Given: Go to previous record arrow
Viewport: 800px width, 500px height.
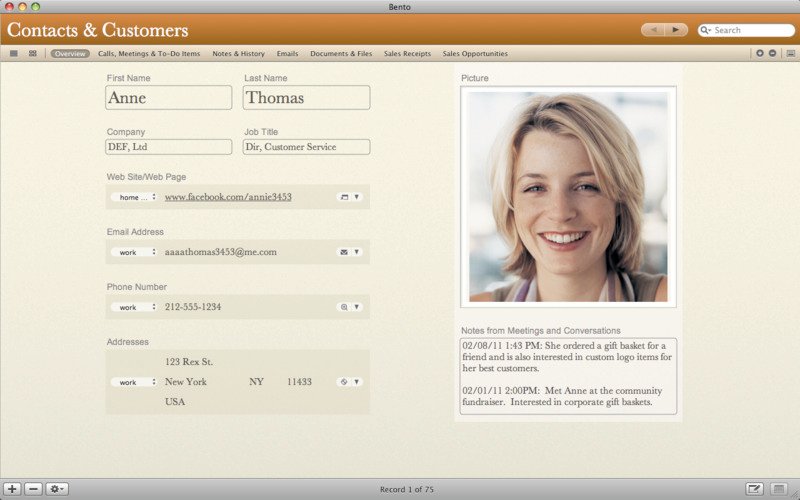Looking at the screenshot, I should point(654,30).
